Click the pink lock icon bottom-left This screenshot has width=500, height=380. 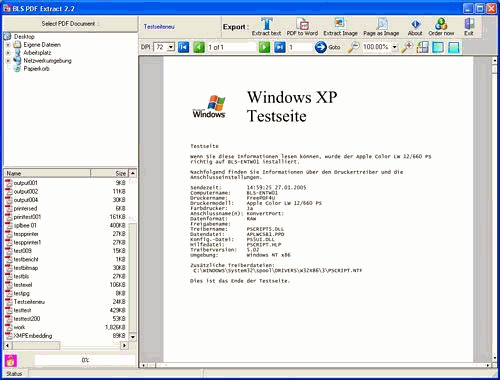point(10,360)
